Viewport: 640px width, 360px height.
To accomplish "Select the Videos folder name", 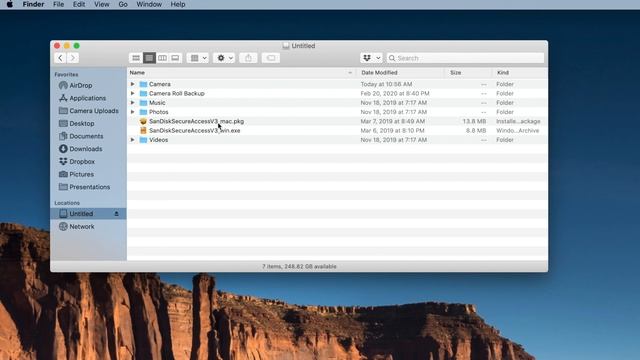I will pyautogui.click(x=159, y=140).
